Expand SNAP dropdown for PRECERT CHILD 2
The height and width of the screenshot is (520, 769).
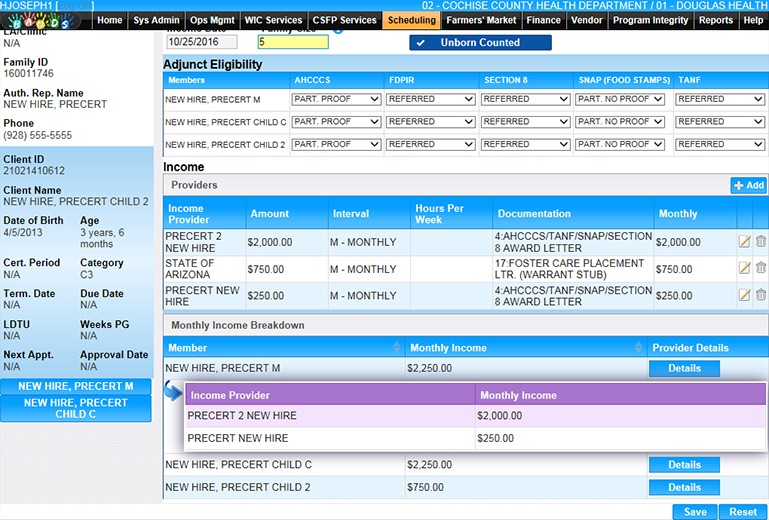[621, 144]
